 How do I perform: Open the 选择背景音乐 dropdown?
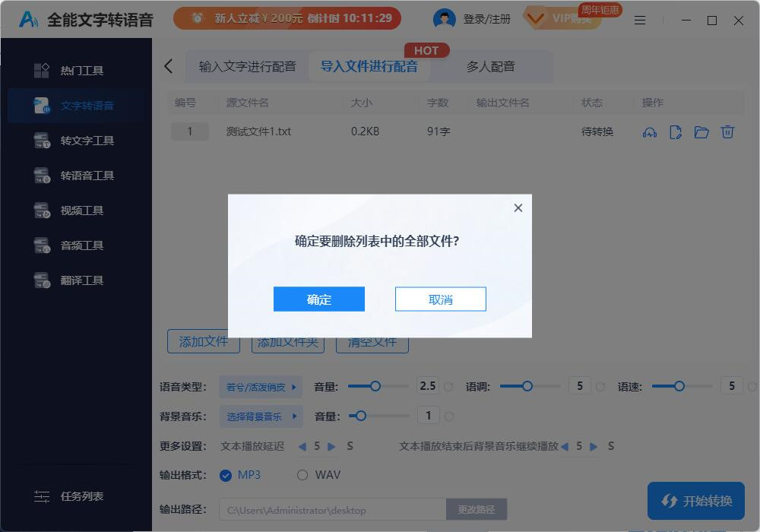[x=261, y=416]
